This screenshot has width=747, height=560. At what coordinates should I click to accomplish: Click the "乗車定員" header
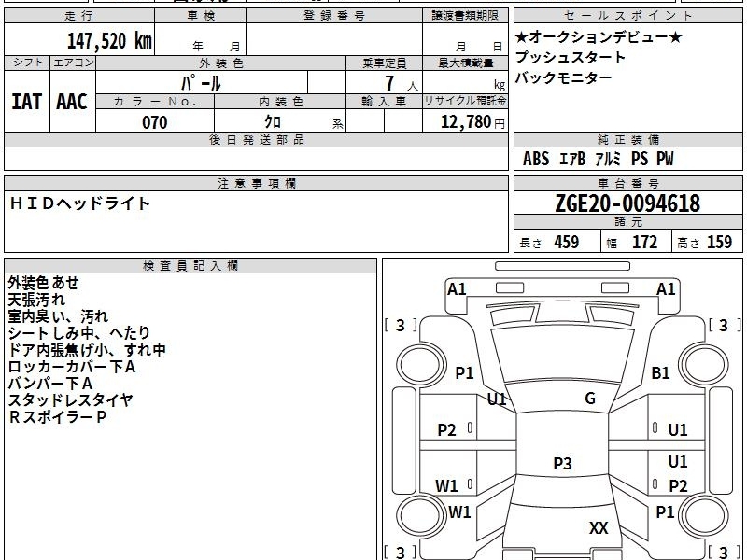coord(384,63)
